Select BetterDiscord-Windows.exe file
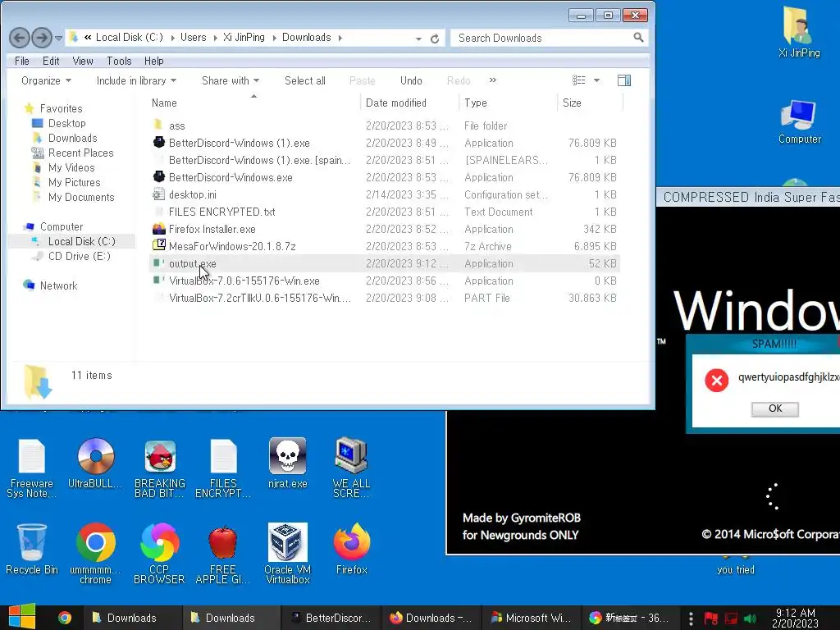Image resolution: width=840 pixels, height=630 pixels. [x=384, y=177]
